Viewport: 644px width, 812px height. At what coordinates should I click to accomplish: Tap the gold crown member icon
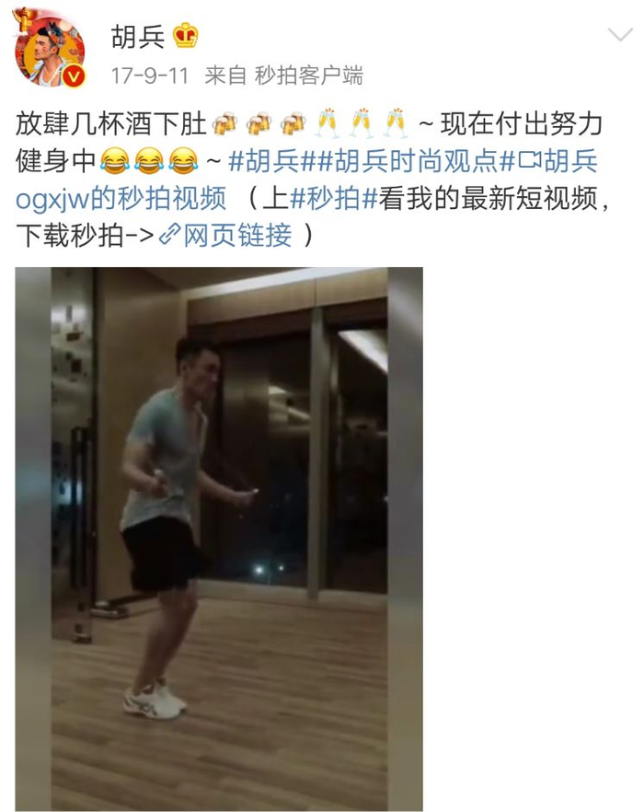tap(185, 36)
